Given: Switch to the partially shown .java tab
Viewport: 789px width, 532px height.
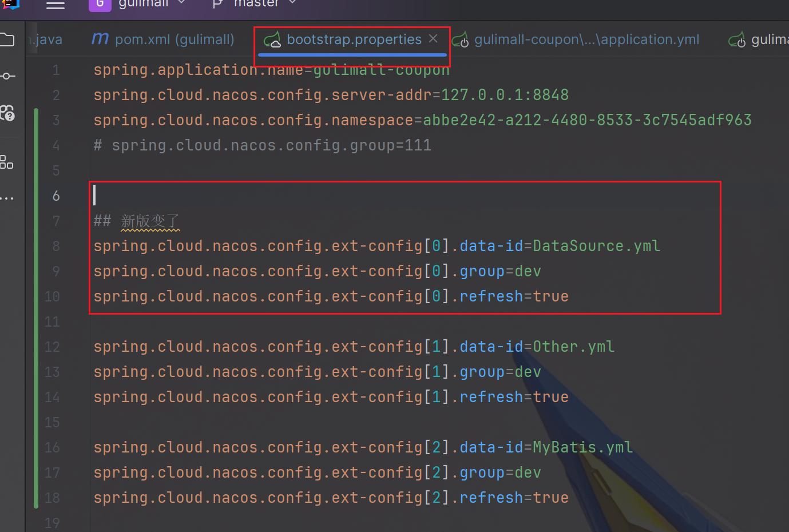Looking at the screenshot, I should pyautogui.click(x=46, y=39).
